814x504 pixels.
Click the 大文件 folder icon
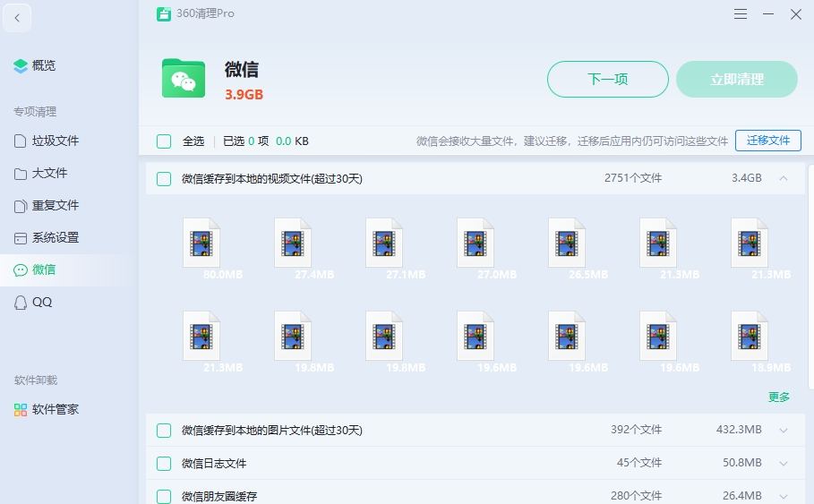pyautogui.click(x=21, y=174)
